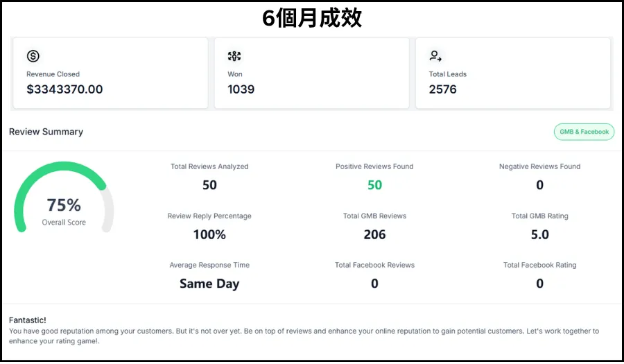Click the 6個月成效 title at top
The width and height of the screenshot is (624, 364).
tap(312, 18)
